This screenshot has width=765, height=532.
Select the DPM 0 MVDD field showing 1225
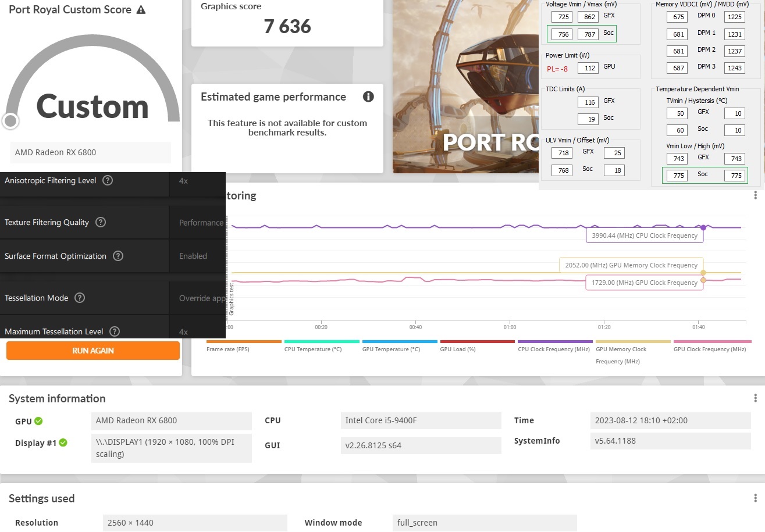(735, 17)
